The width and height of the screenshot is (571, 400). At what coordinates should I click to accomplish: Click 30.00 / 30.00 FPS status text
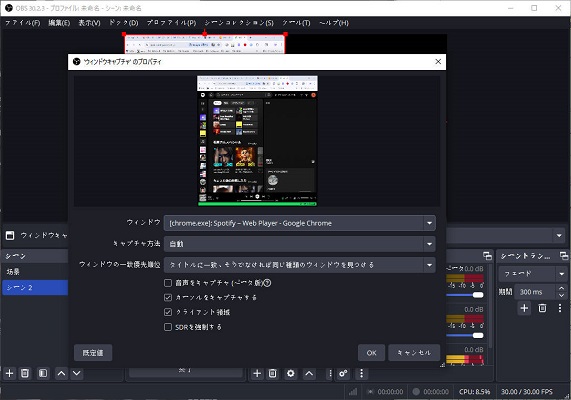(527, 392)
